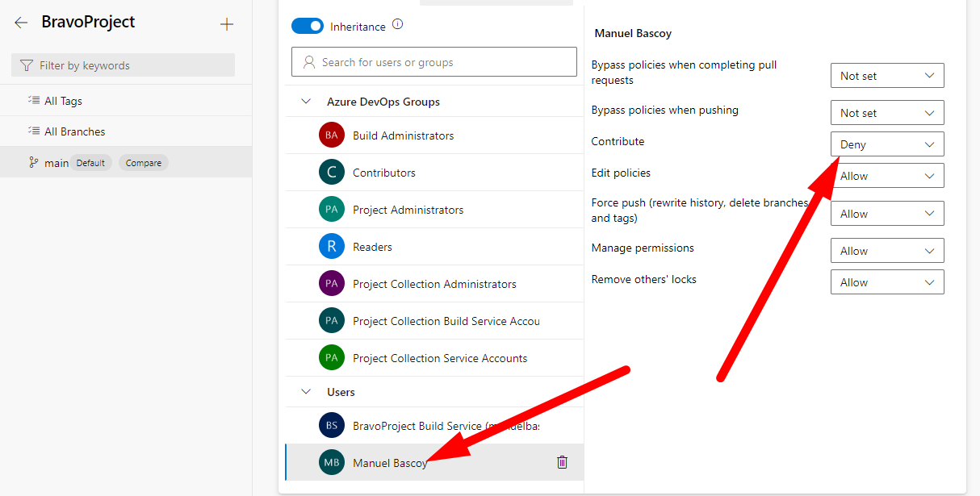Select the Build Administrators avatar icon
This screenshot has height=496, width=980.
click(x=331, y=135)
